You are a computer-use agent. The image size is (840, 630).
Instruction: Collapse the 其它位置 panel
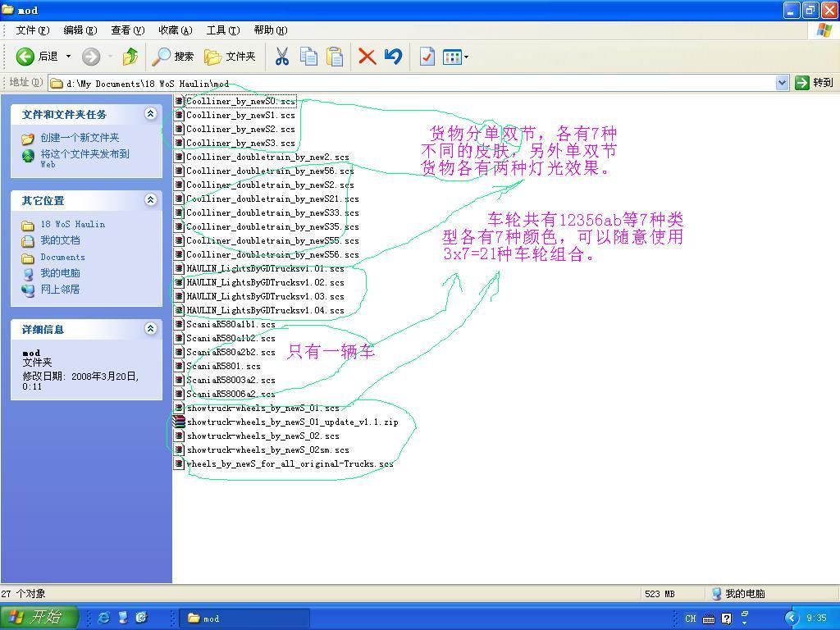tap(150, 200)
